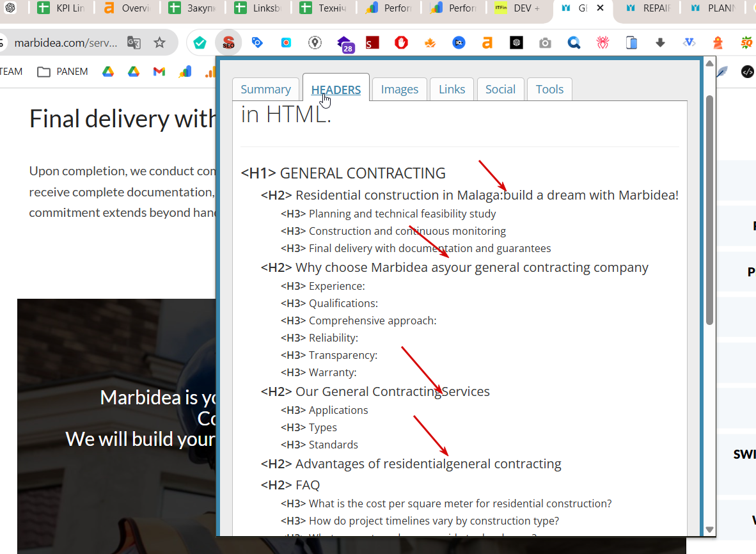756x554 pixels.
Task: Click the marbidea.com address bar
Action: [66, 43]
